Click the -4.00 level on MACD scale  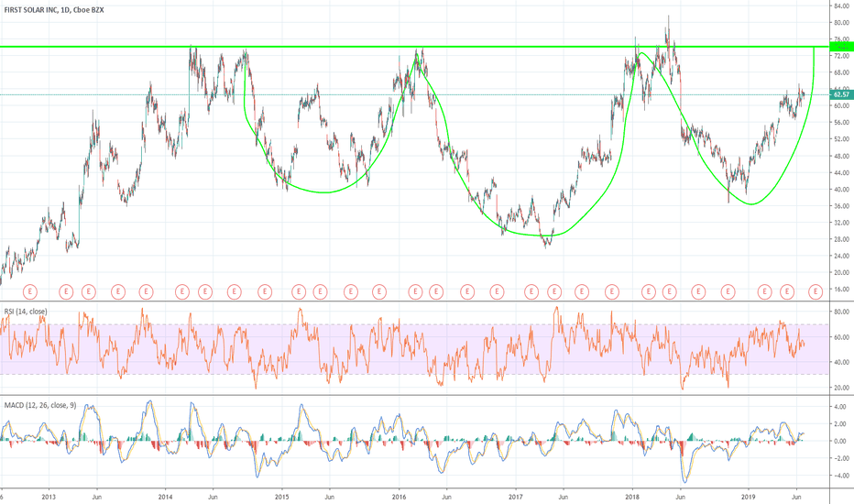coord(839,476)
